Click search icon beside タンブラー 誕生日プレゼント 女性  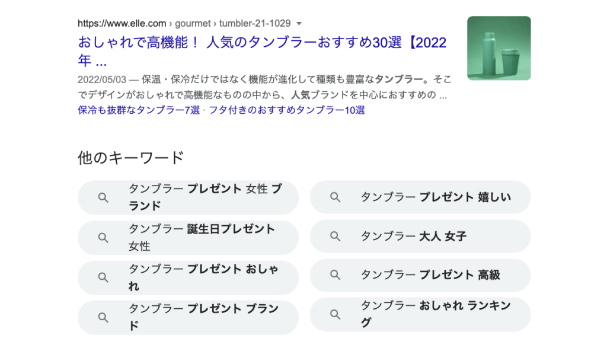[103, 237]
